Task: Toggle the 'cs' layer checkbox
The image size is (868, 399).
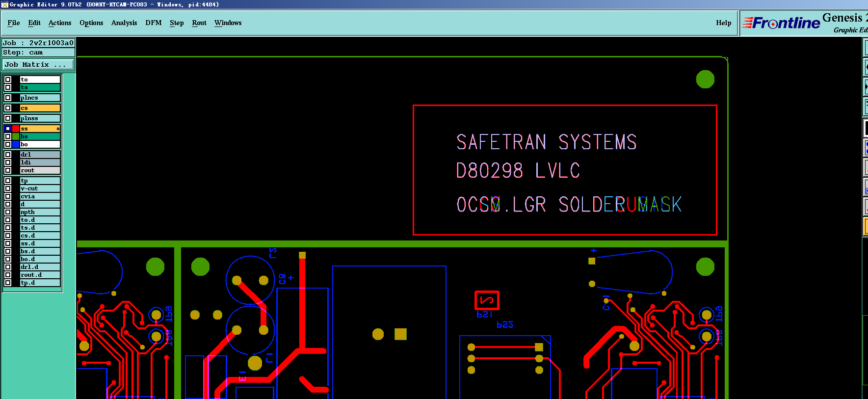Action: click(x=8, y=108)
